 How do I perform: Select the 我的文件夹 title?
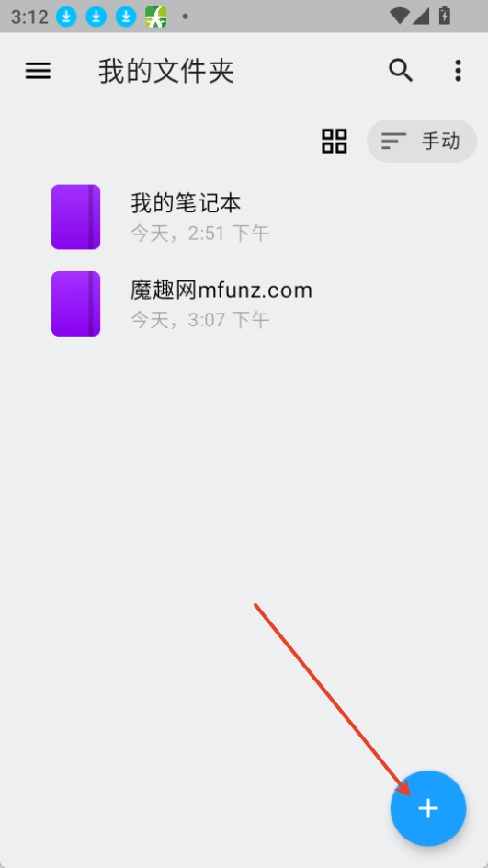[x=166, y=72]
